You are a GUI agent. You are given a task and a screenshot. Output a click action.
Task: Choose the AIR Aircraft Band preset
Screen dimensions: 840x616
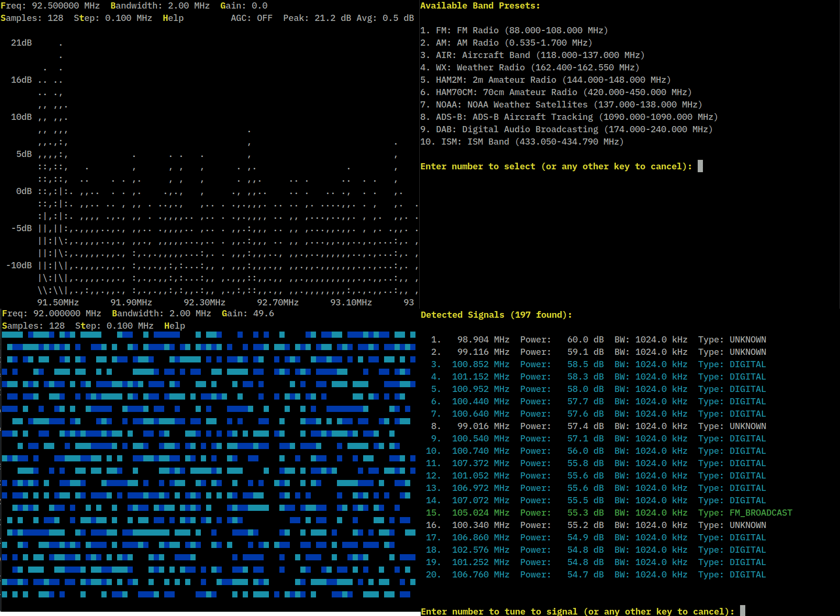pos(532,55)
